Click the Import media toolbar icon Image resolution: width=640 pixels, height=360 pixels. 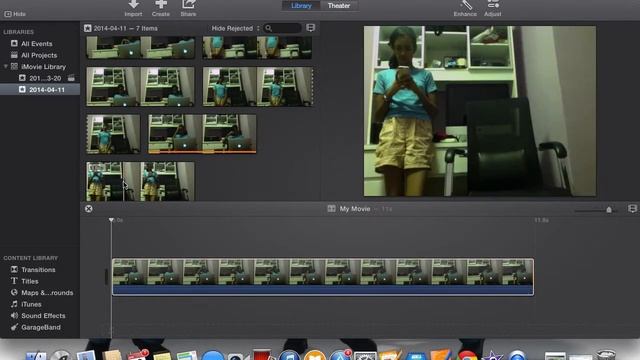coord(133,5)
